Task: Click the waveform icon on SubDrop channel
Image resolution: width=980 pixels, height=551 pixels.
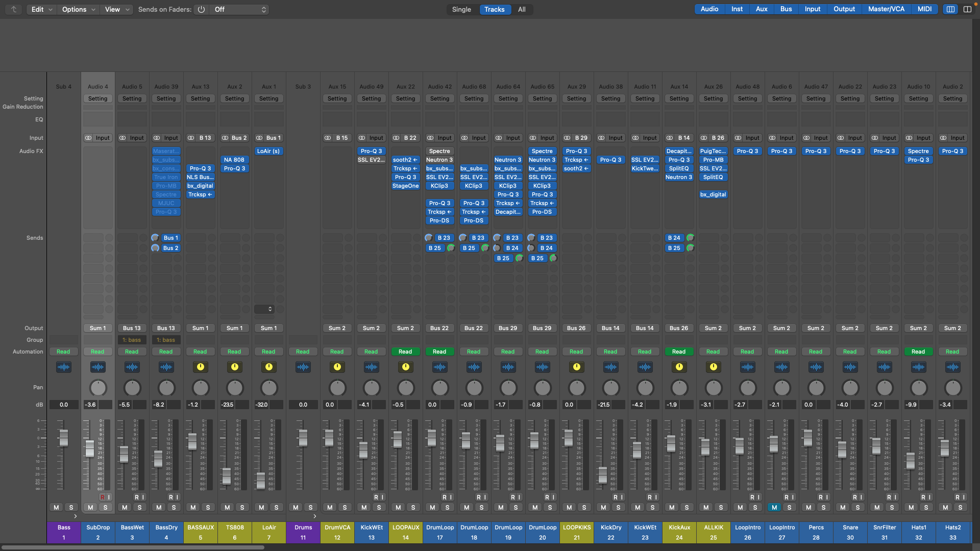Action: 97,367
